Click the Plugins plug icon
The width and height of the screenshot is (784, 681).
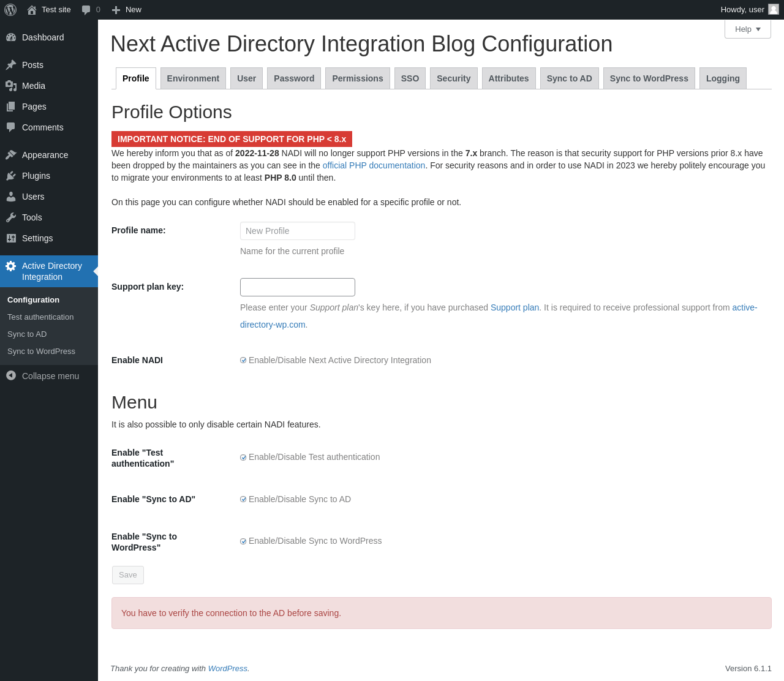coord(11,176)
